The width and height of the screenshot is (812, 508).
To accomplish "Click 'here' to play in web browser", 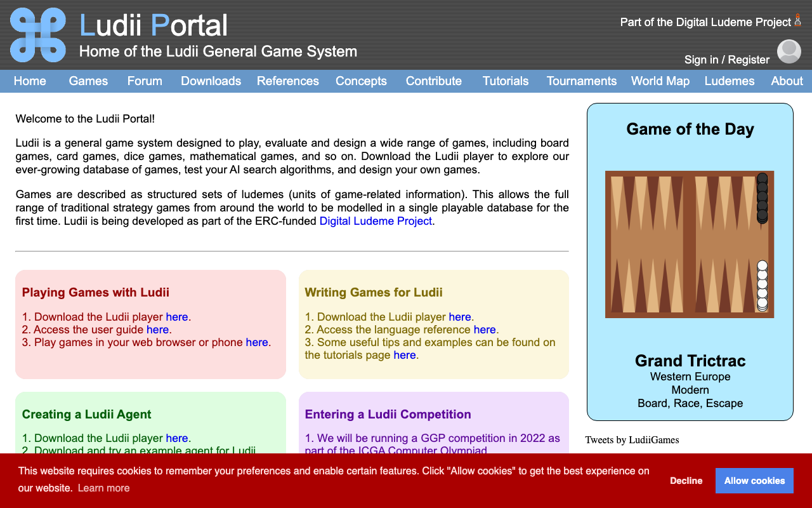I will point(257,342).
